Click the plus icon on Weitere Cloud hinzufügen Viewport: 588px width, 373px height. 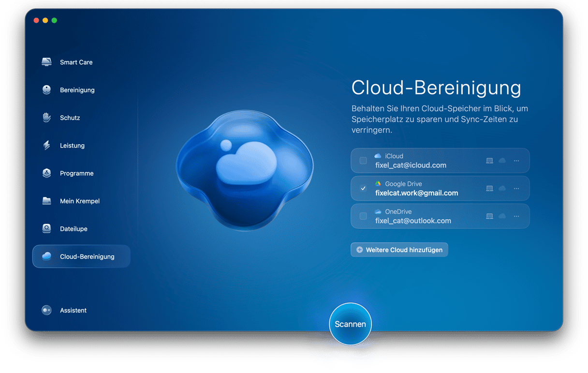pos(359,250)
